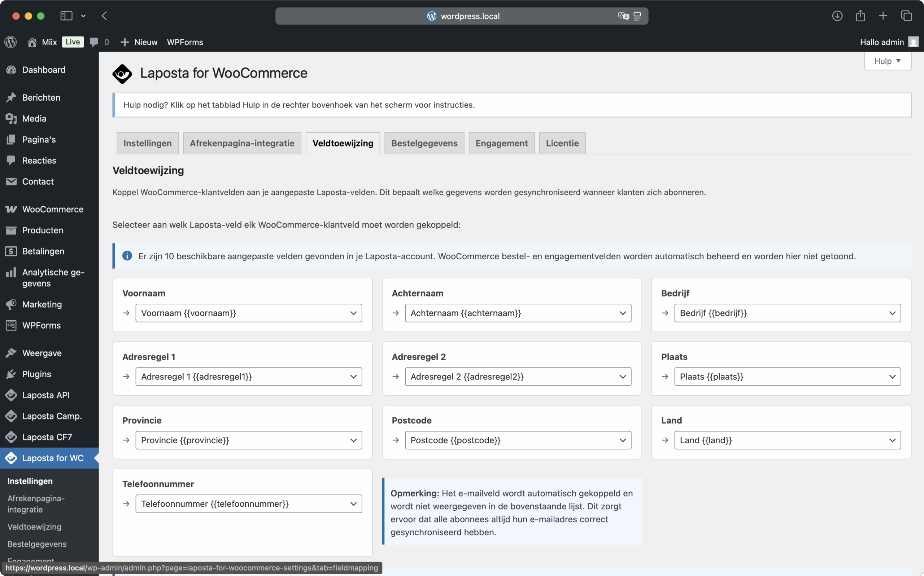Click the Reacties speech bubble icon
Screen dimensions: 924x576
click(x=11, y=161)
